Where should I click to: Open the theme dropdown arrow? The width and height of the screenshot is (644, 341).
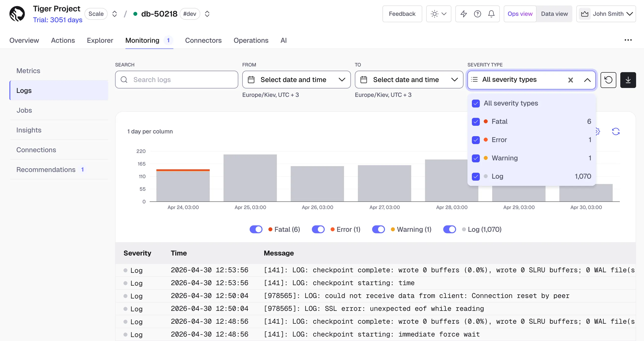(444, 14)
